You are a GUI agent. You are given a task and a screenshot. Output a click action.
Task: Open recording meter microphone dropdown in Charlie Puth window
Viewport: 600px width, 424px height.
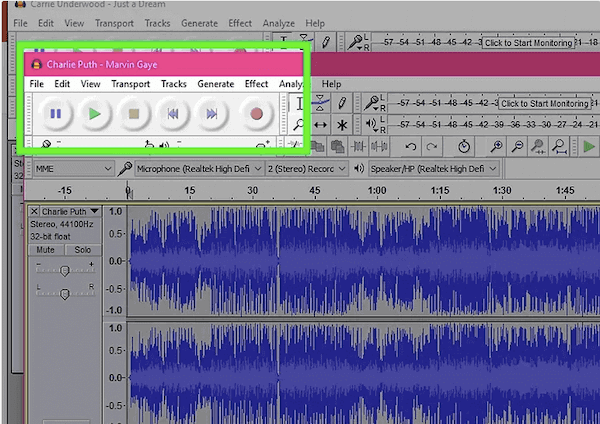click(374, 103)
